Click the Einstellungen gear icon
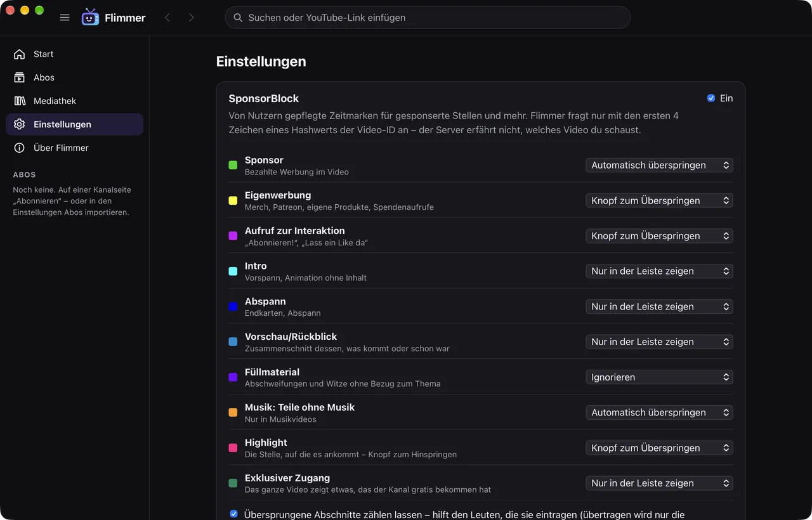 point(20,124)
